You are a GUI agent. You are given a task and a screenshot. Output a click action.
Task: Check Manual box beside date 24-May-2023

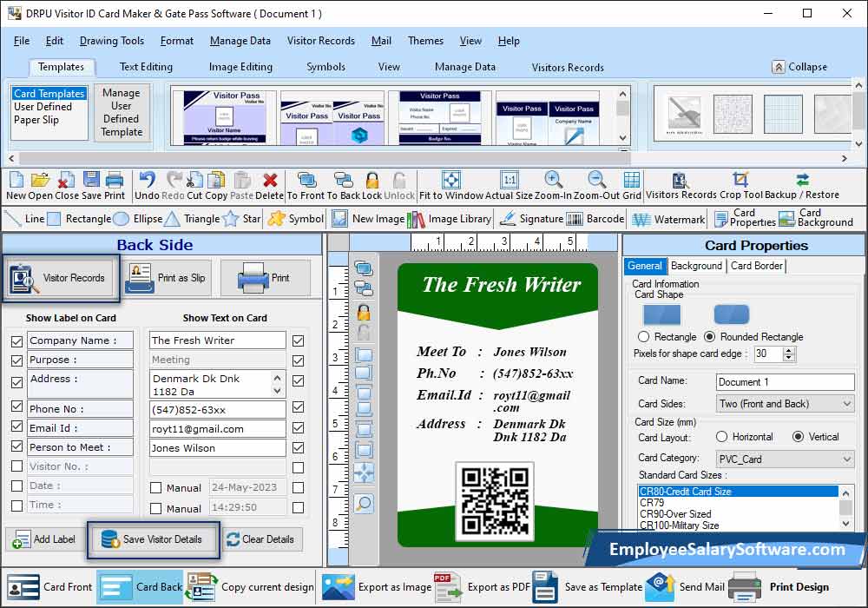[156, 488]
